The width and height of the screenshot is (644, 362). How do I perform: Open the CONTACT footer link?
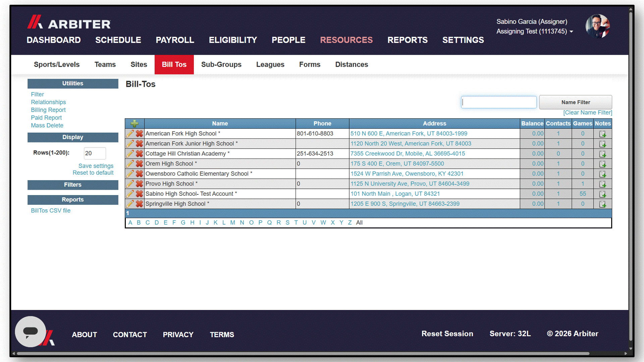click(130, 335)
